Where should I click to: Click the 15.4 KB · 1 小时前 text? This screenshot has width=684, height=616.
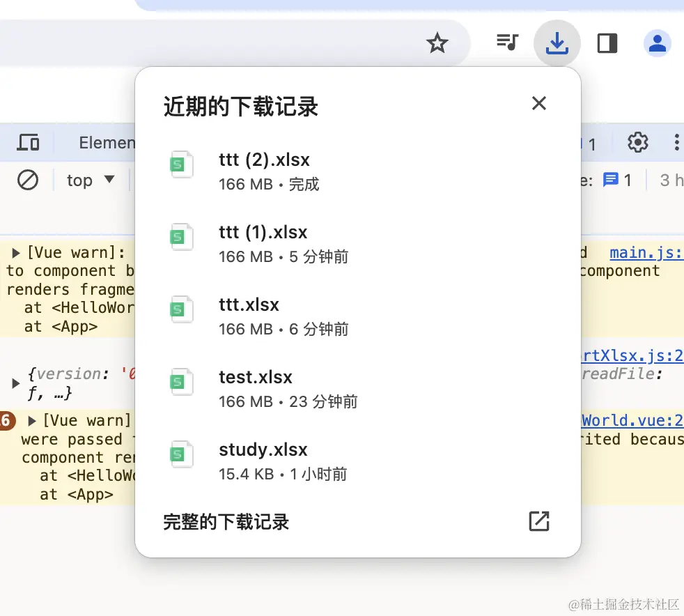(283, 474)
